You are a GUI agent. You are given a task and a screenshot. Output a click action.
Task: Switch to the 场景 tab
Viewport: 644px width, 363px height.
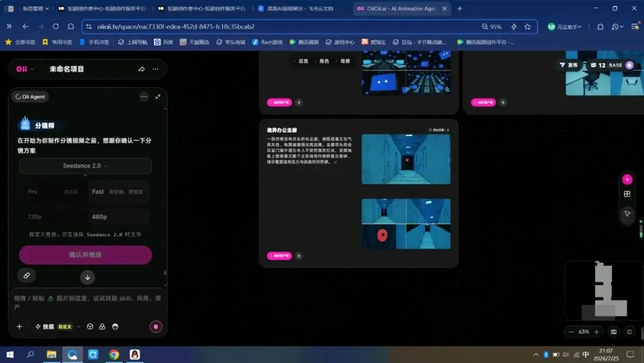click(x=343, y=61)
